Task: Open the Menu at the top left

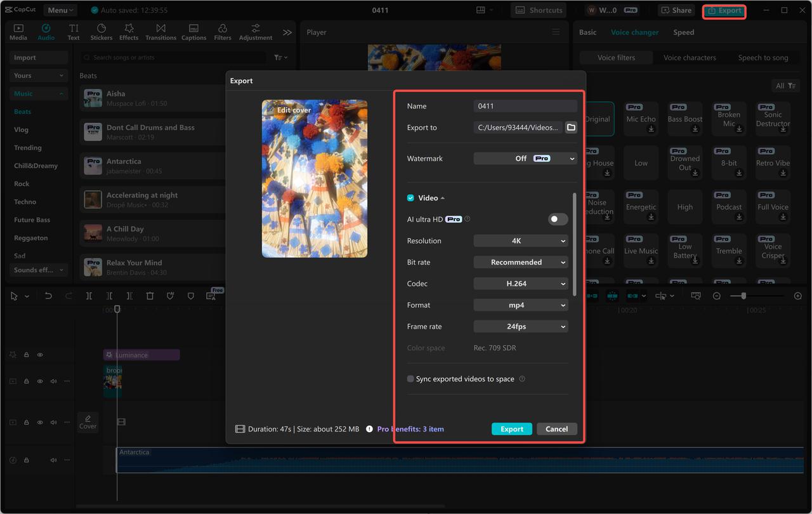Action: coord(60,10)
